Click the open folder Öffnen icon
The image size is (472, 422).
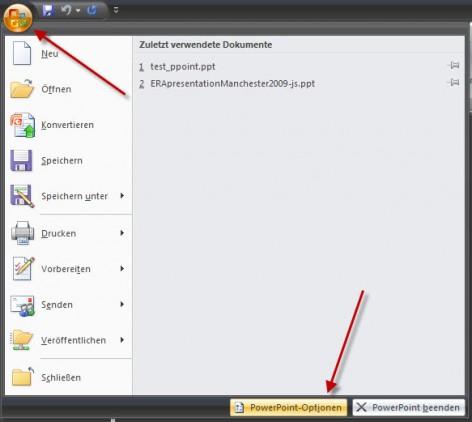22,89
